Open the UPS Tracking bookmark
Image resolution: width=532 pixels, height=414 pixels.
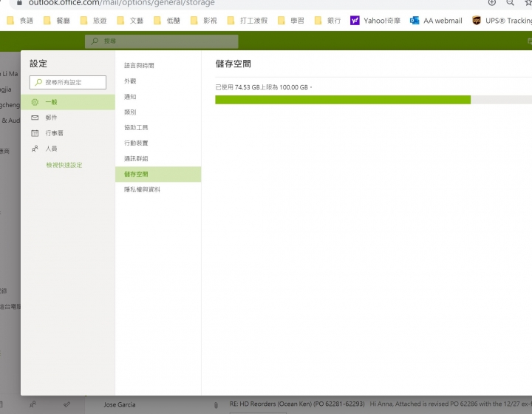point(502,21)
